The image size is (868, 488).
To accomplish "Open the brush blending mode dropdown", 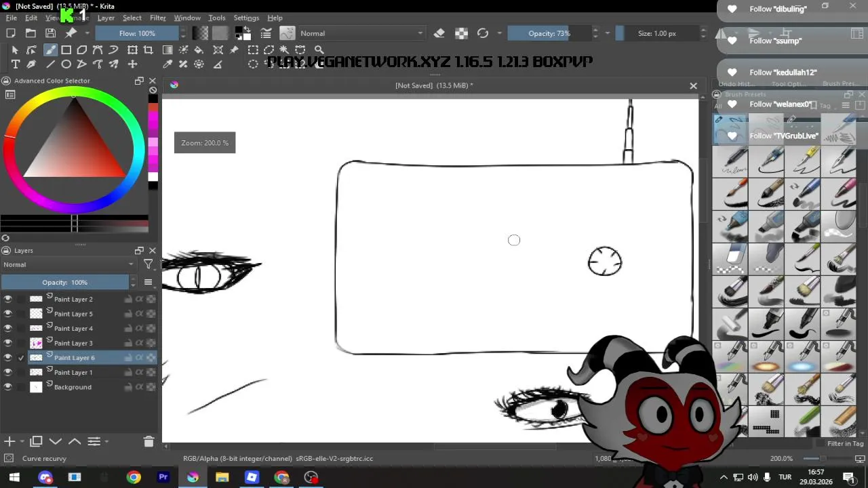I will click(x=361, y=33).
